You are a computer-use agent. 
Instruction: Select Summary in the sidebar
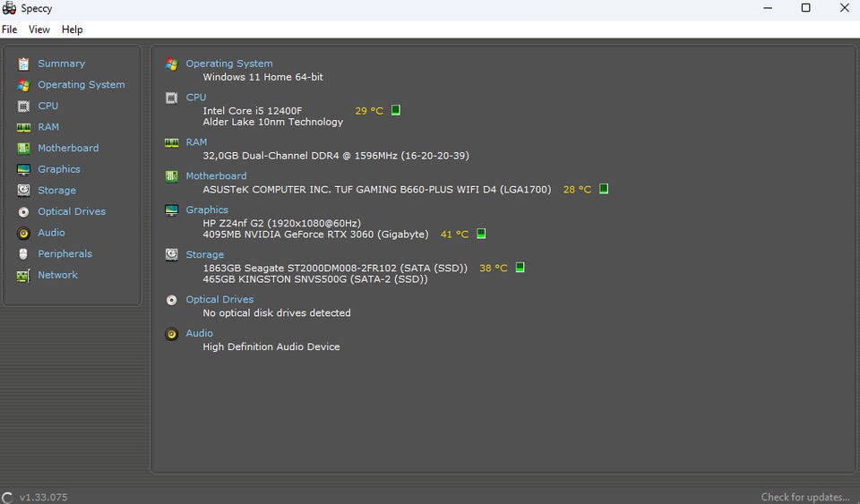point(62,64)
